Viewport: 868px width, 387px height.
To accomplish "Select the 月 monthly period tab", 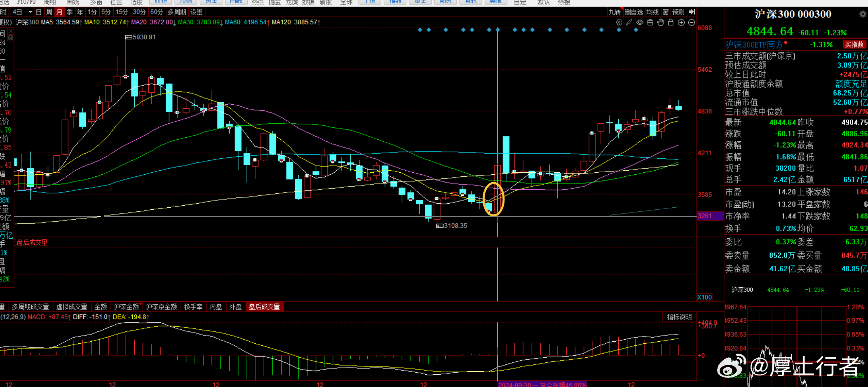I will 59,12.
